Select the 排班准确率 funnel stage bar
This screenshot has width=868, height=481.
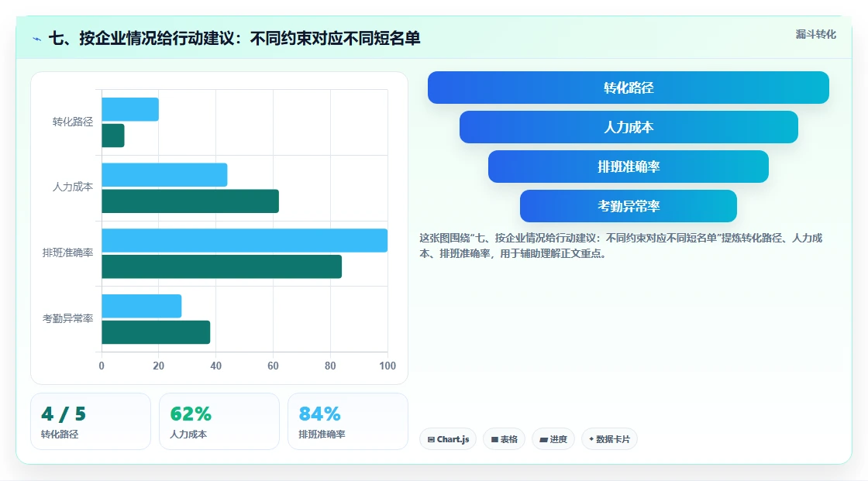point(629,166)
